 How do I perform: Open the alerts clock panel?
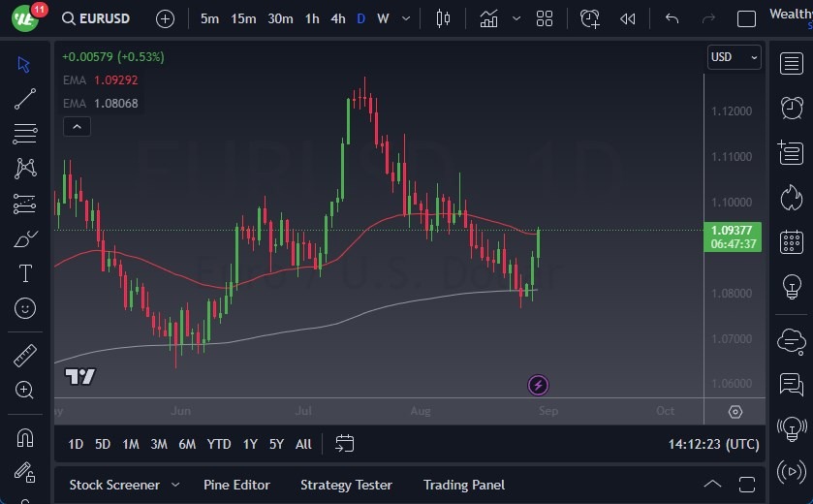[792, 107]
